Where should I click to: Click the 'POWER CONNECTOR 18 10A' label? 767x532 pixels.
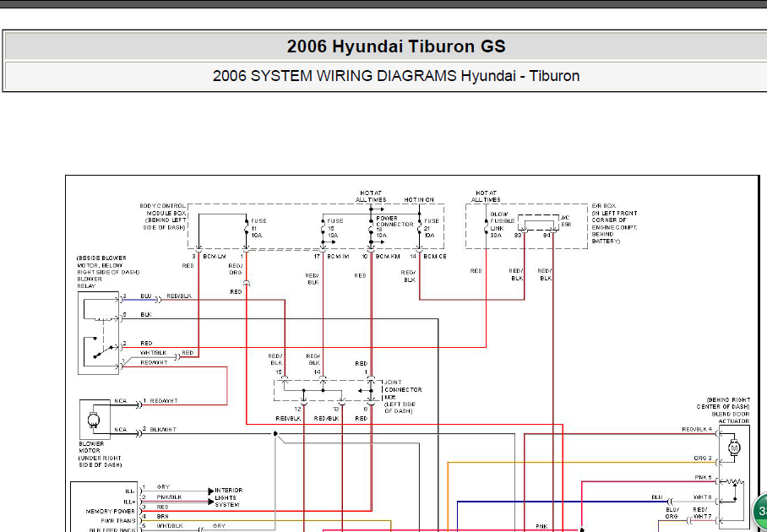click(394, 226)
